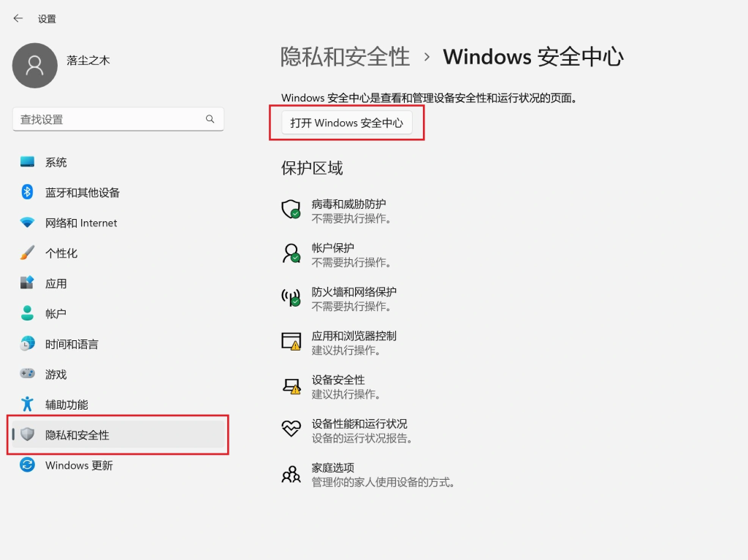Click the game controller icon for 游戏
Screen dimensions: 748x560
pyautogui.click(x=27, y=374)
